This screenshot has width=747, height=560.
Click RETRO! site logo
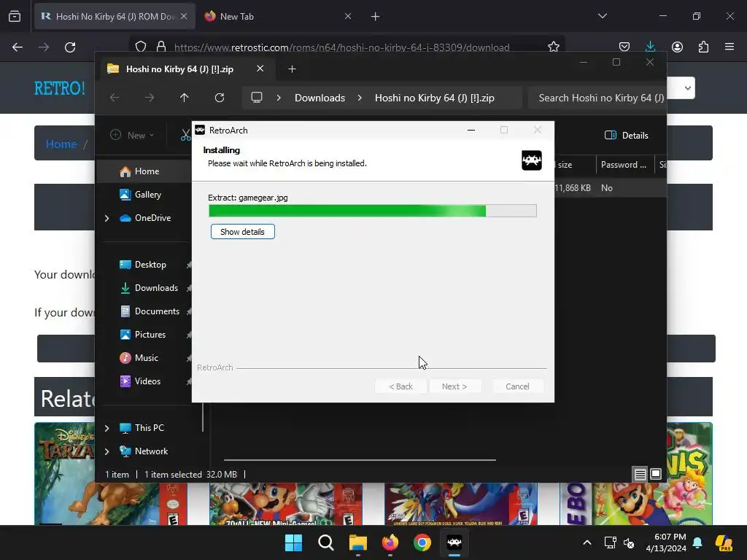(60, 88)
